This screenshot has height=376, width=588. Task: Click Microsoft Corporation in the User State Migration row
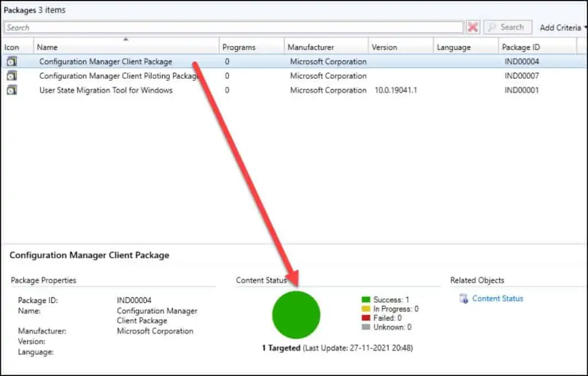[328, 90]
